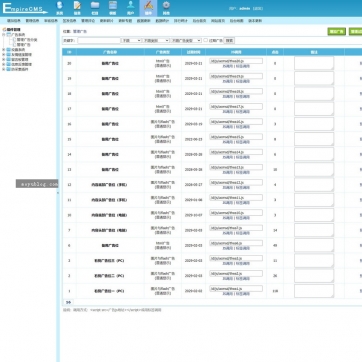
Task: Expand the last collapsed tree node
Action: (x=4, y=69)
